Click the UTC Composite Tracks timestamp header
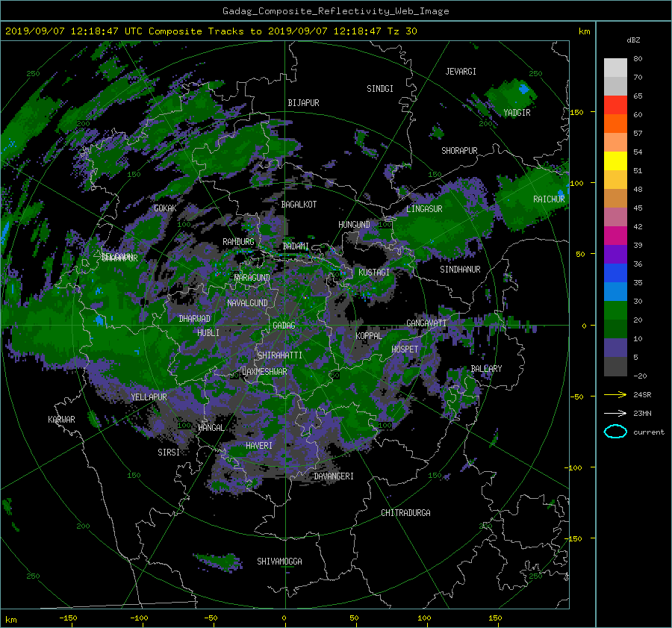Viewport: 672px width, 628px height. (211, 31)
